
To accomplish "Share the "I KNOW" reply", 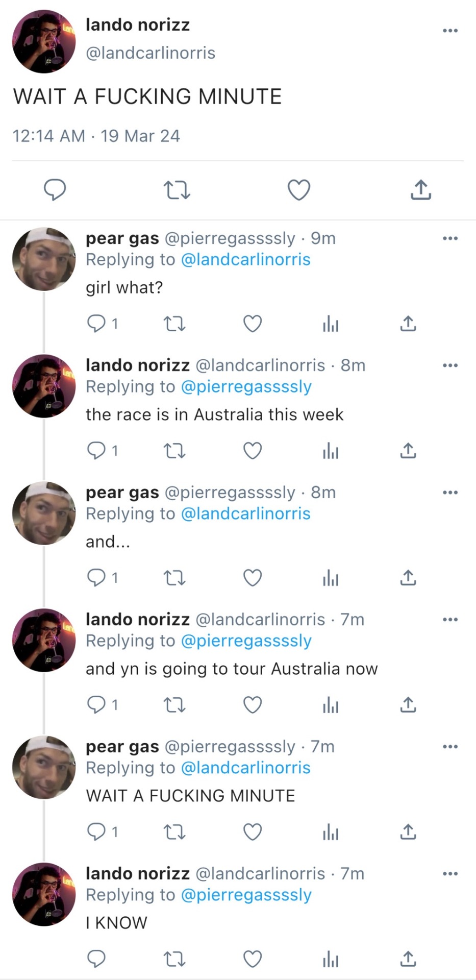I will pyautogui.click(x=408, y=959).
